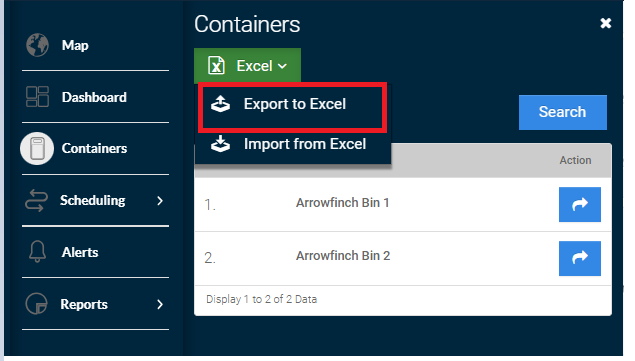This screenshot has width=635, height=361.
Task: Open the Alerts bell icon
Action: tap(37, 252)
